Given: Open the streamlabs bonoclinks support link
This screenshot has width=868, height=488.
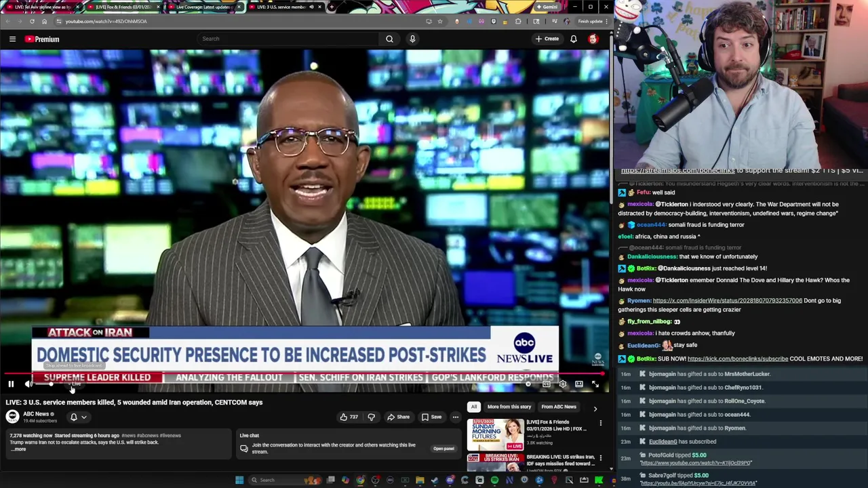Looking at the screenshot, I should tap(678, 171).
